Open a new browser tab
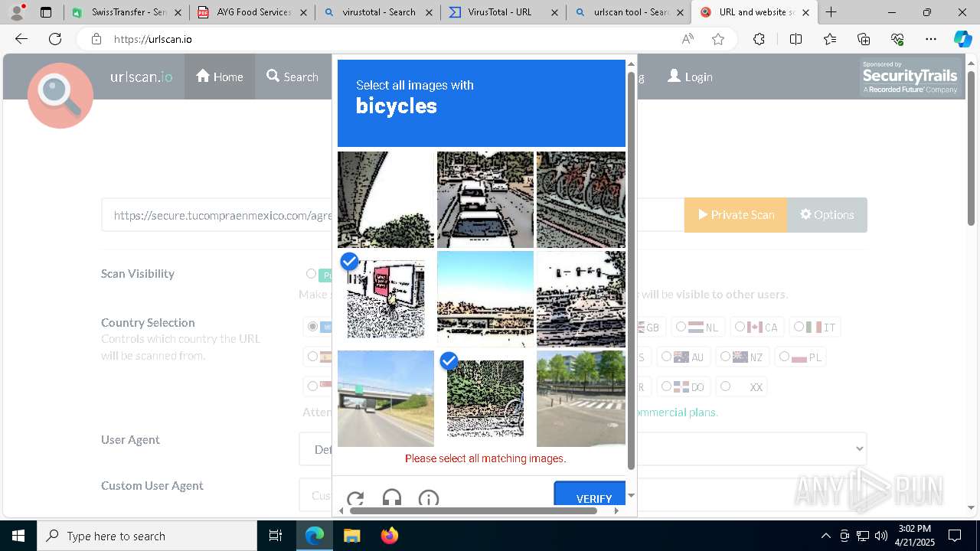The image size is (980, 551). pos(831,12)
